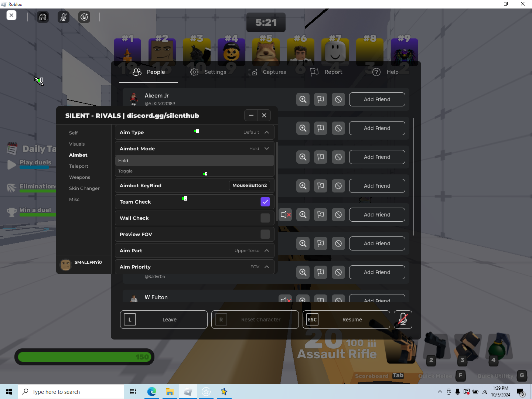This screenshot has width=532, height=399.
Task: Toggle the microphone button beside Resume
Action: tap(403, 320)
